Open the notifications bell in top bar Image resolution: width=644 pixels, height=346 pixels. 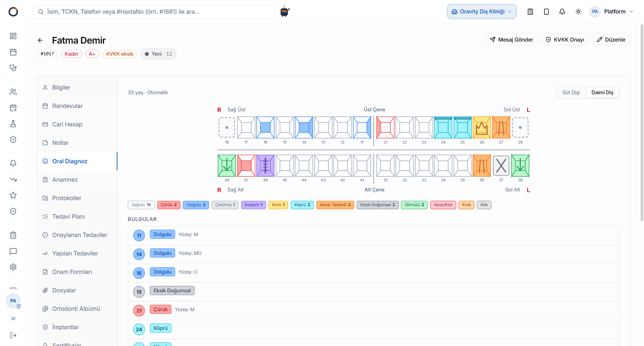pyautogui.click(x=562, y=12)
